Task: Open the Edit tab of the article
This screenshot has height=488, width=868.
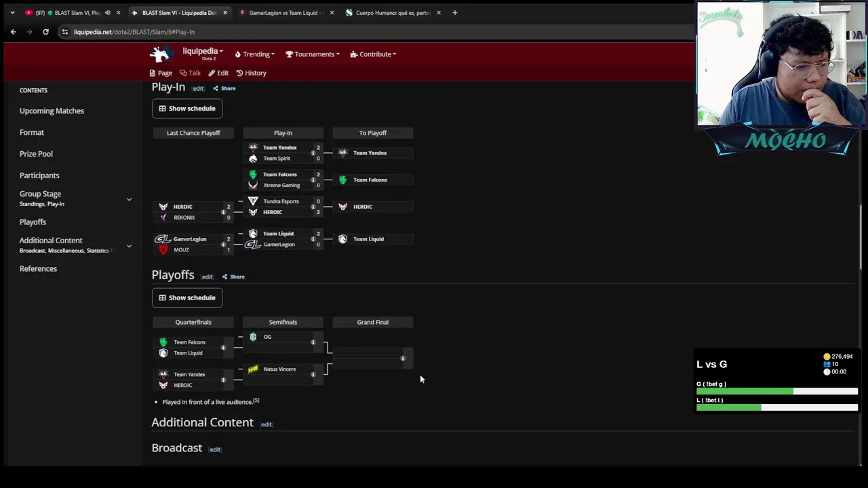Action: 218,73
